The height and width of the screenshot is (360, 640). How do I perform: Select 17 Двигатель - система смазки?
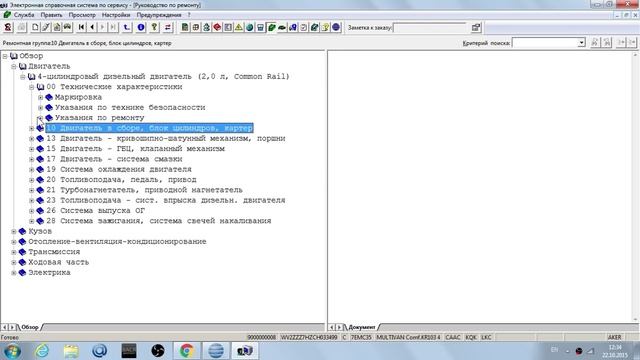point(114,159)
